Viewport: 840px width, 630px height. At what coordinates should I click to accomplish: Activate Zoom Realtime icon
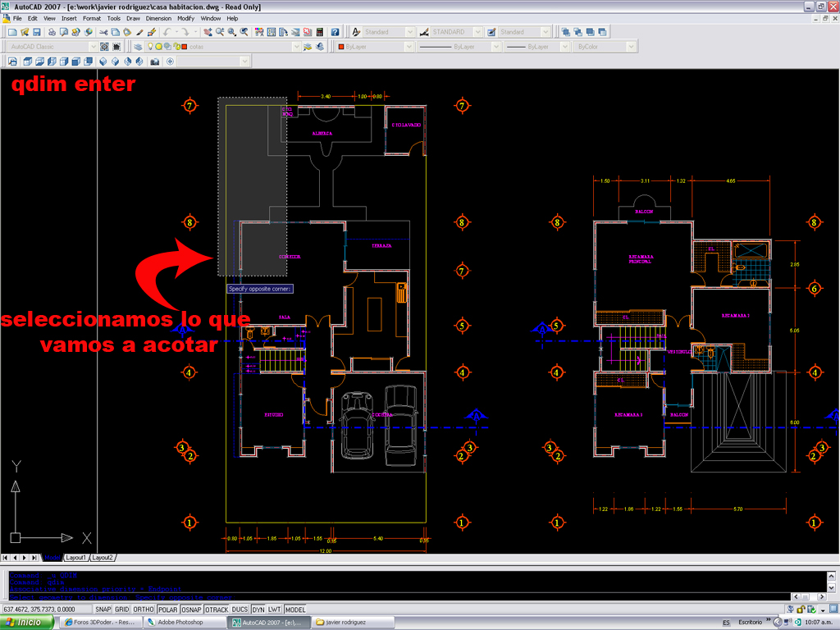tap(220, 32)
